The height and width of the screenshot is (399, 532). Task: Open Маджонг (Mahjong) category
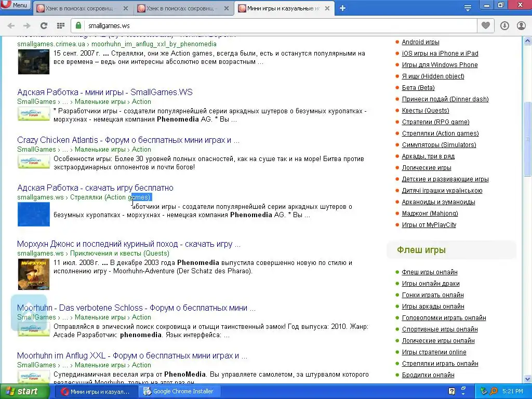pyautogui.click(x=430, y=214)
